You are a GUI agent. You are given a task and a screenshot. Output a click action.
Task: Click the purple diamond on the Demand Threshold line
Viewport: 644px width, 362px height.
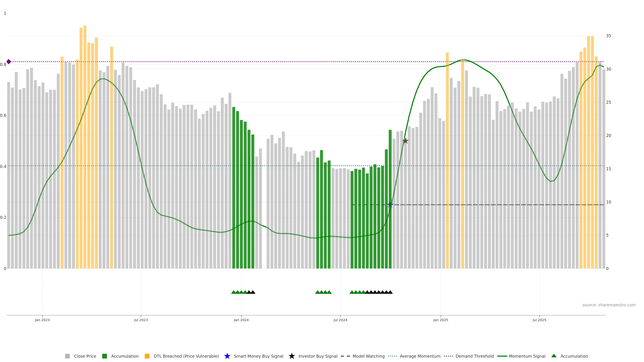(x=9, y=62)
